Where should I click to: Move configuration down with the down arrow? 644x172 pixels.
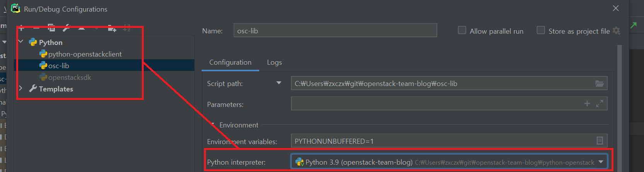pos(97,28)
